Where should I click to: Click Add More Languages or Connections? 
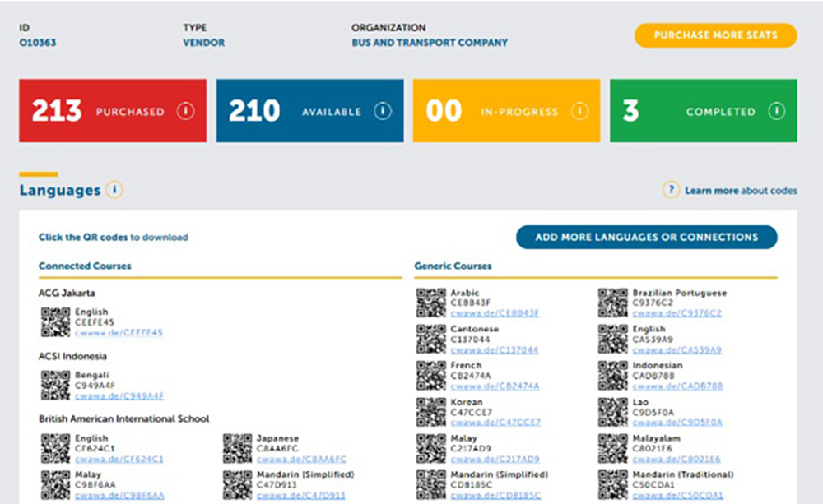646,237
